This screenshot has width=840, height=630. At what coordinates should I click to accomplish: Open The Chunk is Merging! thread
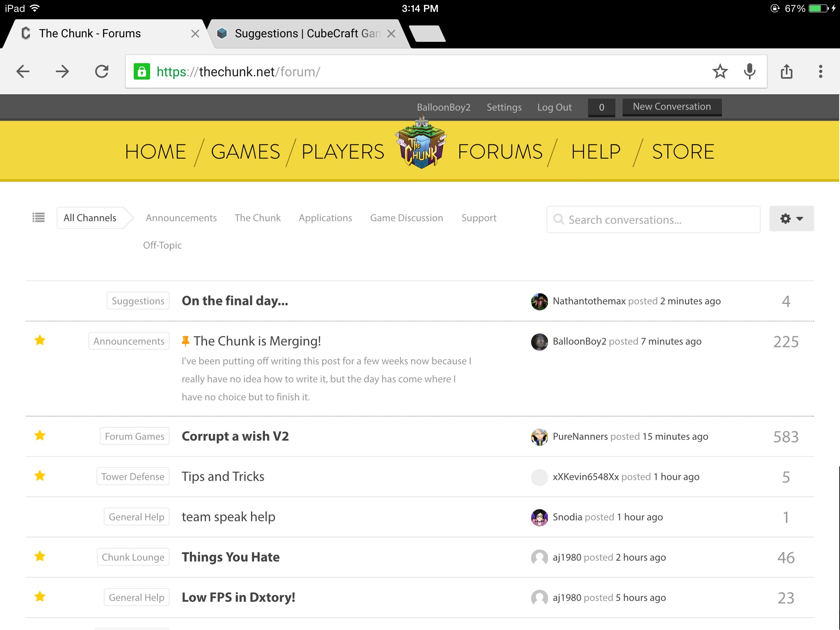point(257,341)
